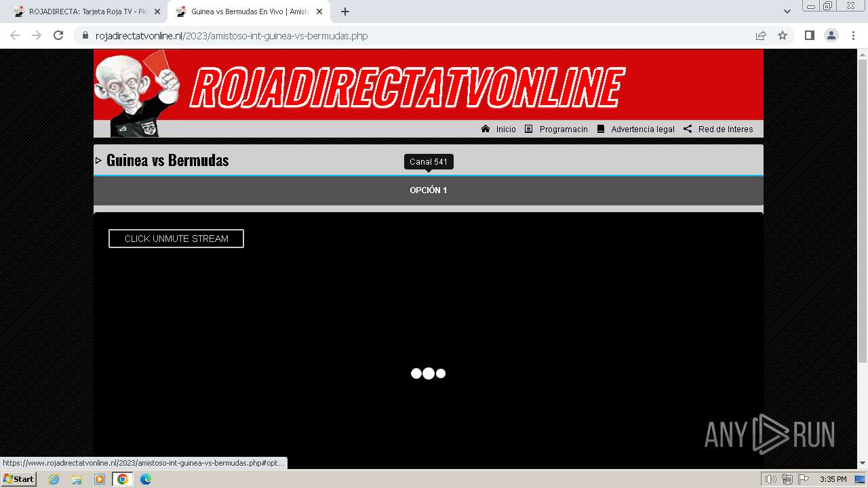Click the Action Center flag tray icon
Viewport: 868px width, 488px height.
[x=804, y=479]
